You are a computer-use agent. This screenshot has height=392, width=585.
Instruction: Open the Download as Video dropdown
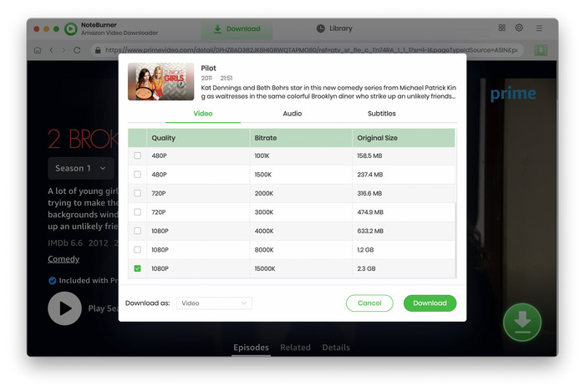coord(214,303)
